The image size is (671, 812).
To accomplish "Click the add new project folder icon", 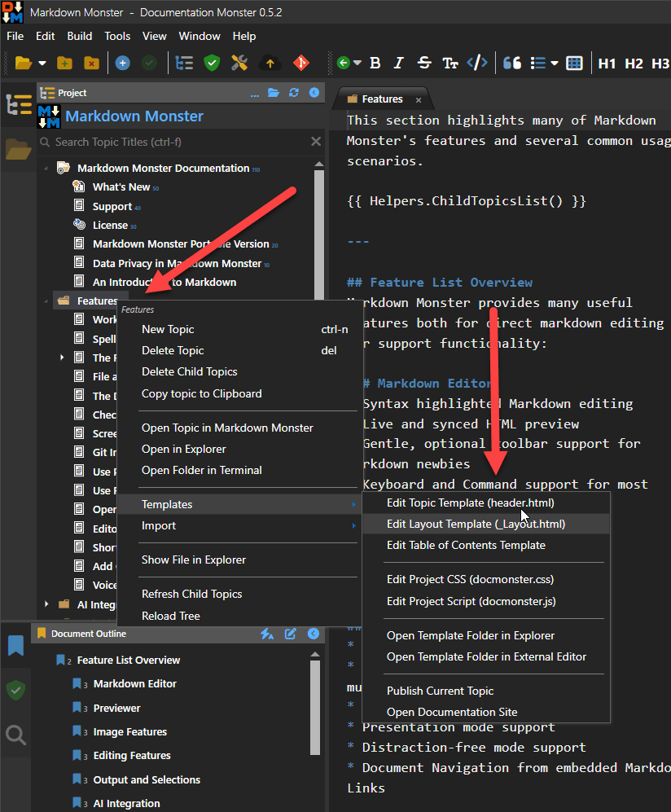I will tap(64, 64).
